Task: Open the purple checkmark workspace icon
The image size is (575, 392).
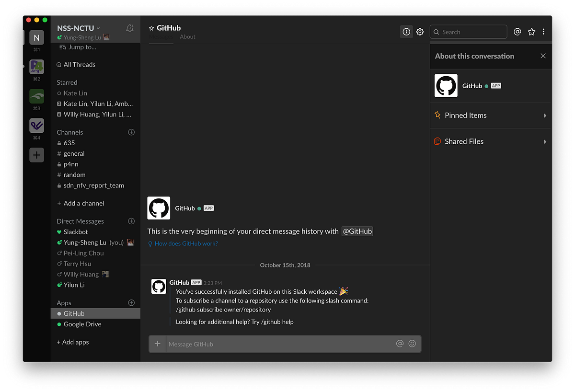Action: [x=37, y=126]
